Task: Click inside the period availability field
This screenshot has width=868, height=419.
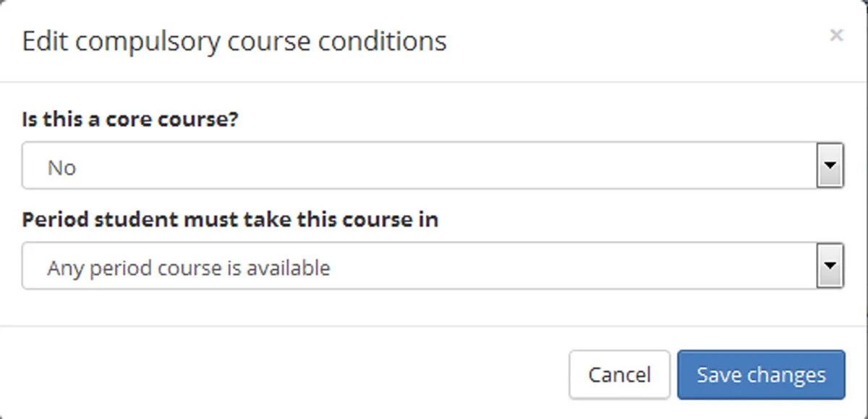Action: 362,266
